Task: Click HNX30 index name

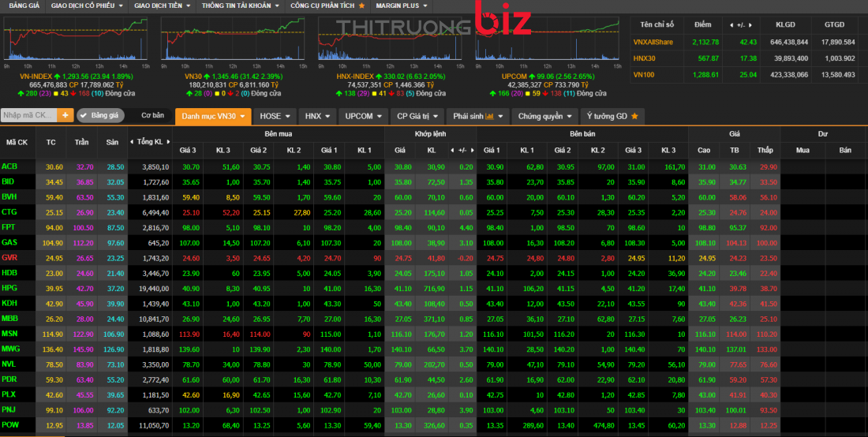Action: coord(645,58)
